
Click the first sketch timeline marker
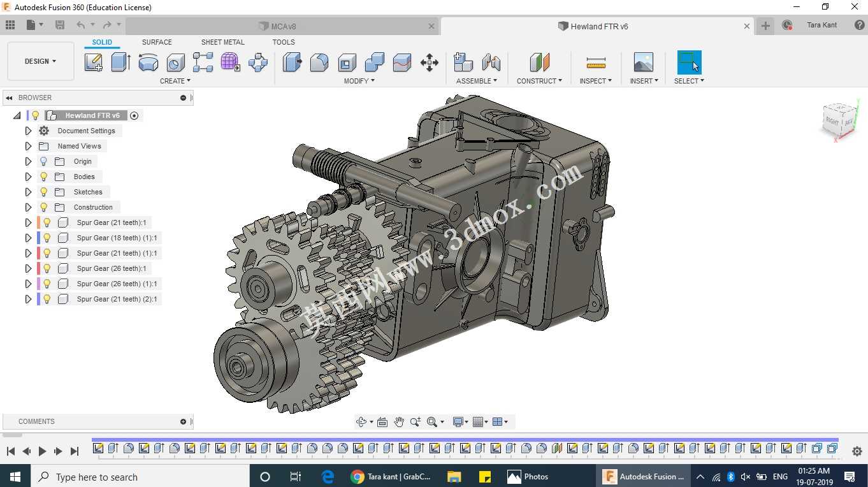pos(98,448)
